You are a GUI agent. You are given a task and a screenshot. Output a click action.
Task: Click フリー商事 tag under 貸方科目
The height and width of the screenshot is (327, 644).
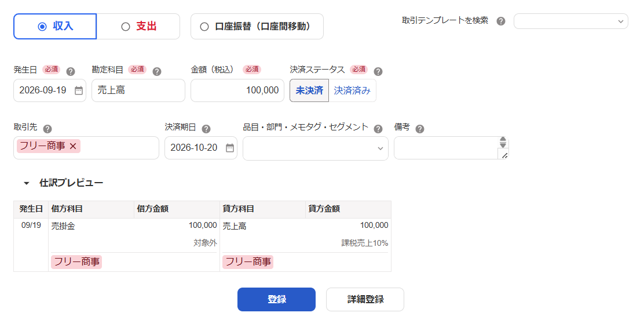[248, 261]
